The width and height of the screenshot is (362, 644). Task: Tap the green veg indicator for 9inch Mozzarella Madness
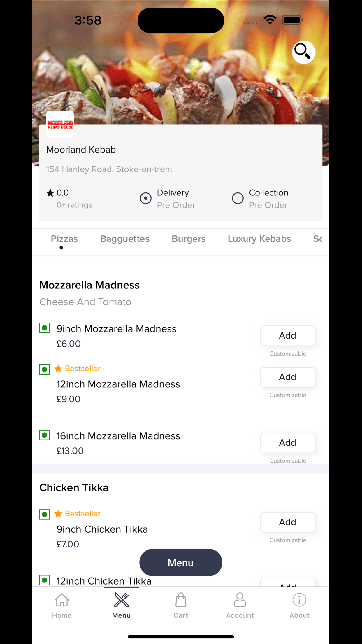(x=45, y=328)
